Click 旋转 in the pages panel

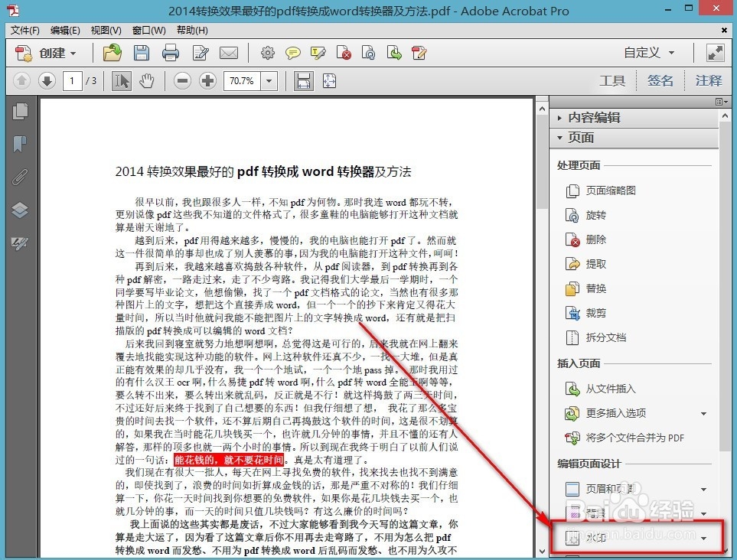point(585,216)
